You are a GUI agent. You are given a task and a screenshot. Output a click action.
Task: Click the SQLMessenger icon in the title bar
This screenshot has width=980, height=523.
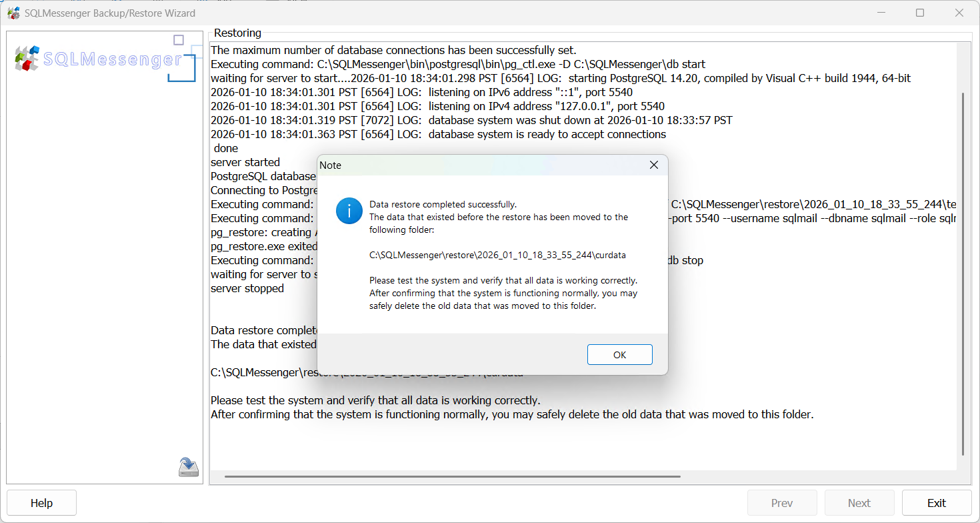[x=13, y=12]
